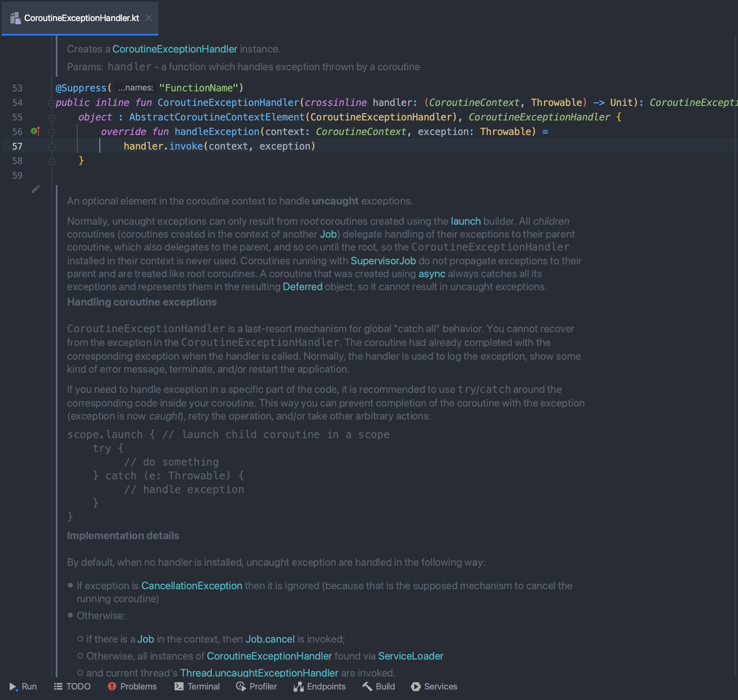Follow the 'CancellationException' documentation link

pyautogui.click(x=192, y=586)
